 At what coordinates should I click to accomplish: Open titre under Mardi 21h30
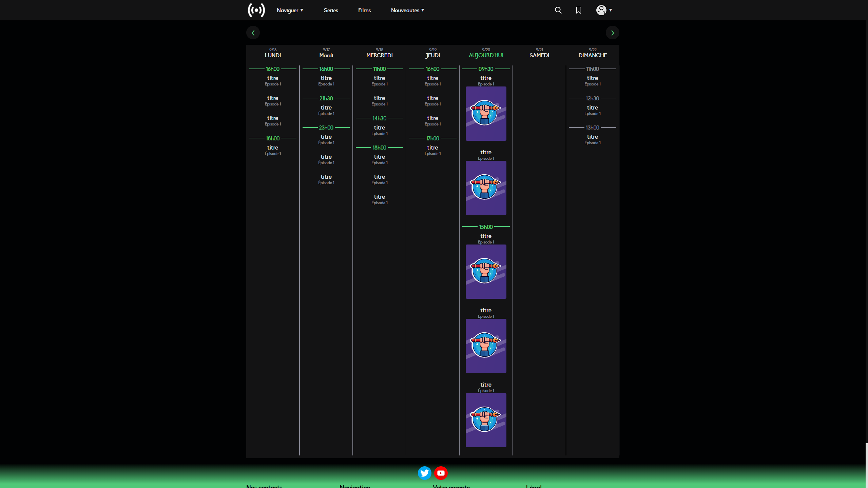326,108
